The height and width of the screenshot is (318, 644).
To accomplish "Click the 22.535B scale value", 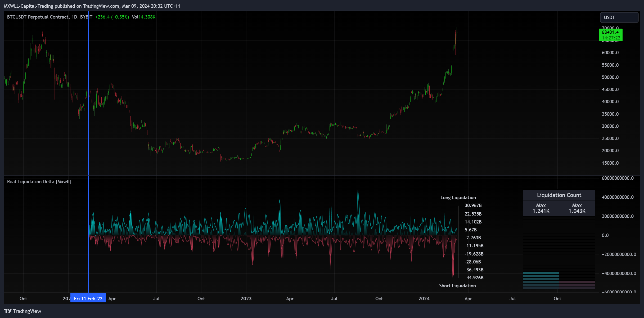I will 473,214.
